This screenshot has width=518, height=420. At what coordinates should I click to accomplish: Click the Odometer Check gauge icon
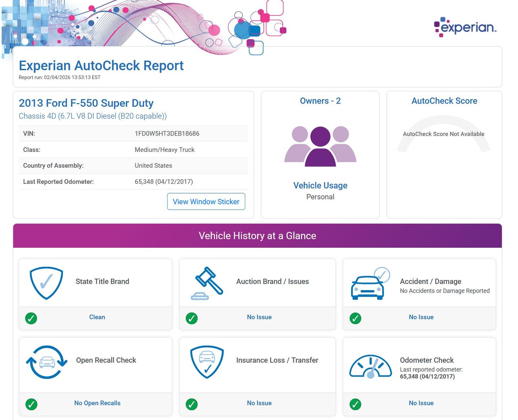click(x=370, y=367)
